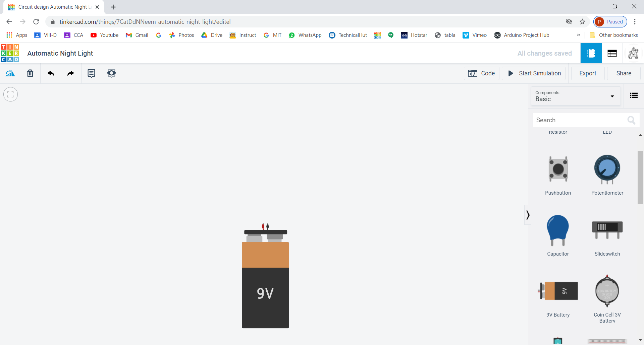This screenshot has width=644, height=345.
Task: Switch on the breadboard circuit view
Action: 591,53
